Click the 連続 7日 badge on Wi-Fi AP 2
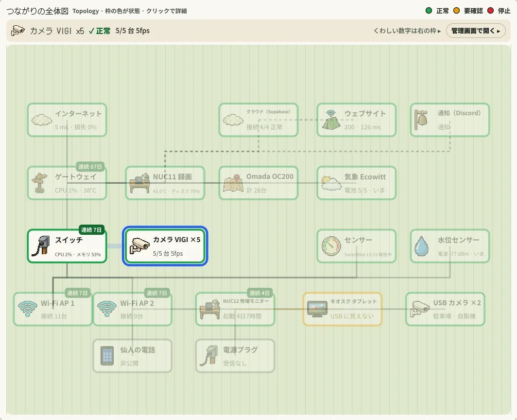This screenshot has width=517, height=420. tap(156, 293)
